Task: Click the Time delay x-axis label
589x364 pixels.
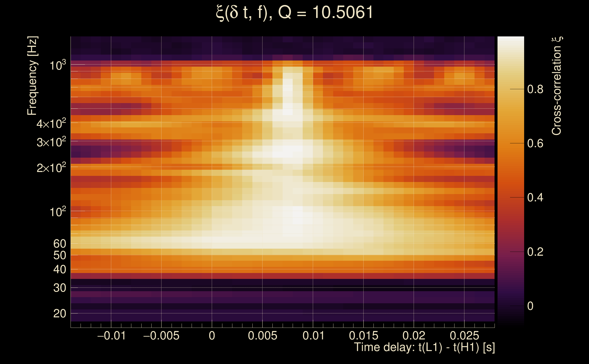Action: [424, 347]
